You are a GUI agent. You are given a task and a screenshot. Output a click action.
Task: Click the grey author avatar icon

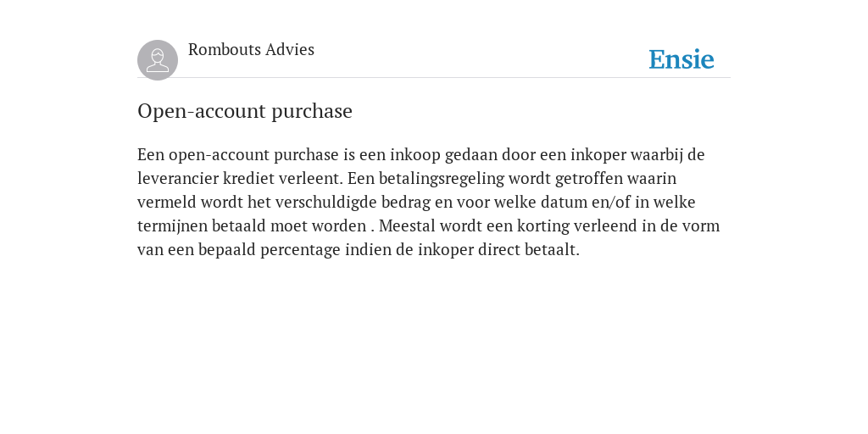tap(158, 60)
